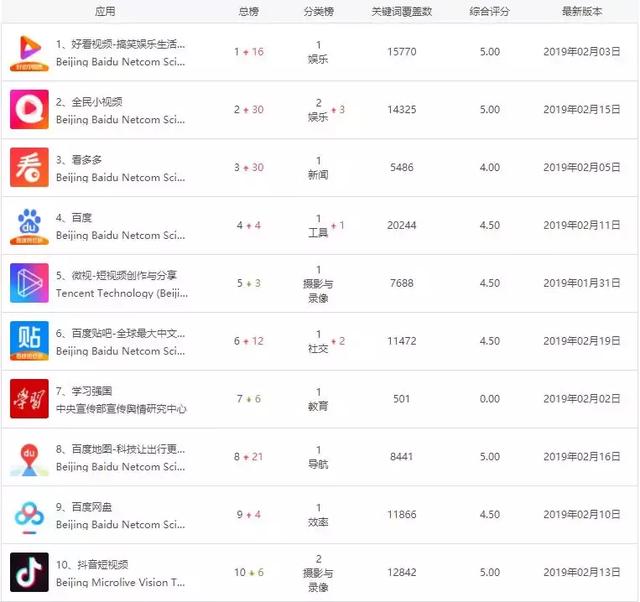Click Tencent Technology developer name
This screenshot has height=602, width=640.
(121, 293)
